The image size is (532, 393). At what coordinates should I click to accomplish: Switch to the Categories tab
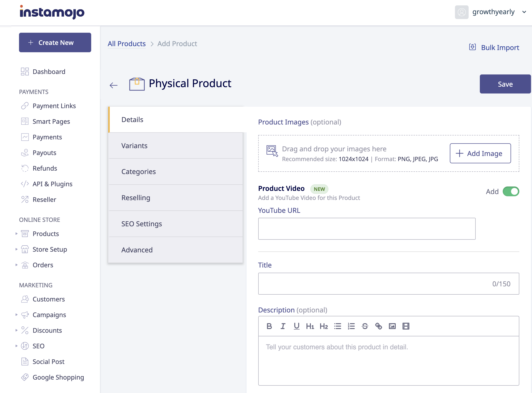(x=176, y=172)
